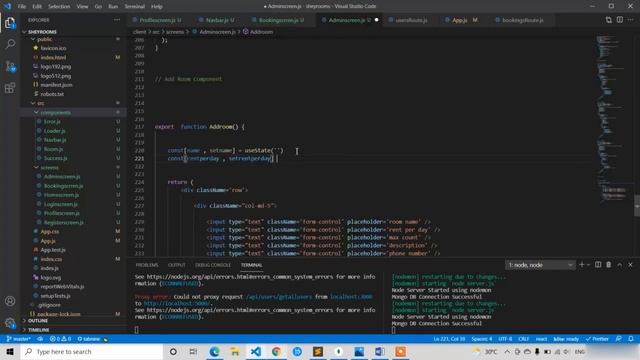Open Adminscreen.js in the explorer
Screen dimensions: 640x360
coord(62,177)
